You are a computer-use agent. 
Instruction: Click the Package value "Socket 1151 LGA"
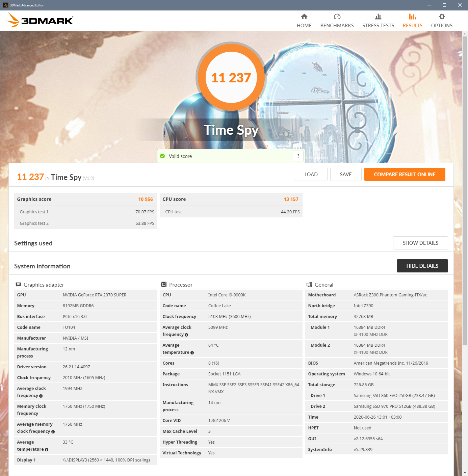[x=225, y=374]
